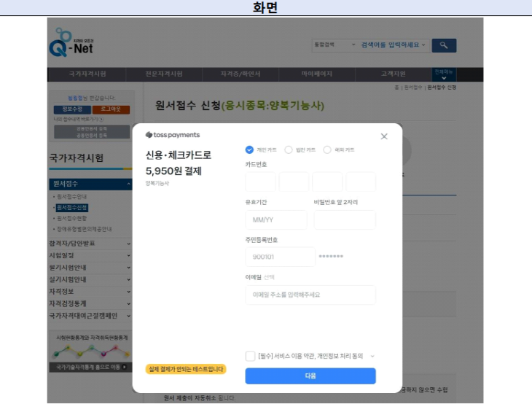The width and height of the screenshot is (532, 404).
Task: Click the 시험현황통계 chart banner
Action: 90,347
